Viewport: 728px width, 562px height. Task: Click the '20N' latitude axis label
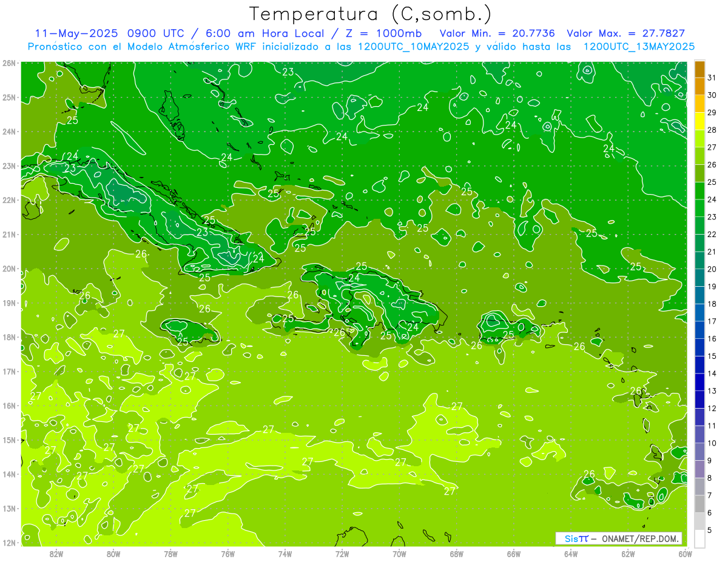[8, 269]
